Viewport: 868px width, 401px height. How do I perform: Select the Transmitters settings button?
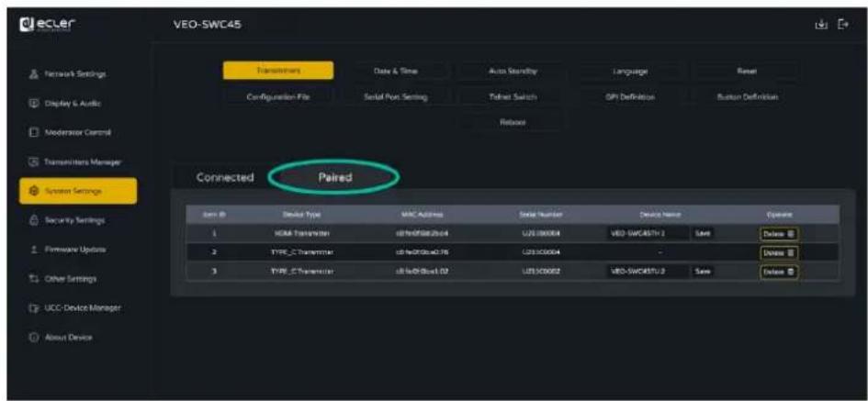[x=278, y=71]
